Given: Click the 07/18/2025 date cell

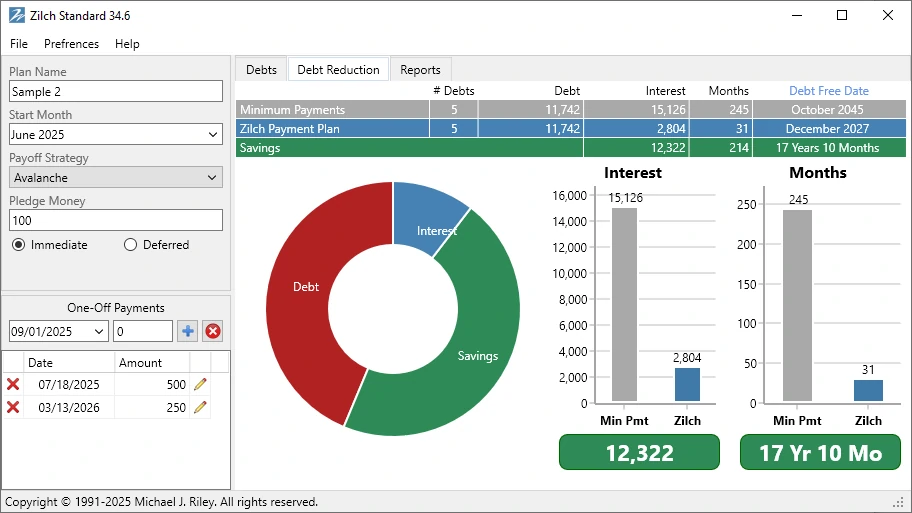Looking at the screenshot, I should click(x=69, y=384).
